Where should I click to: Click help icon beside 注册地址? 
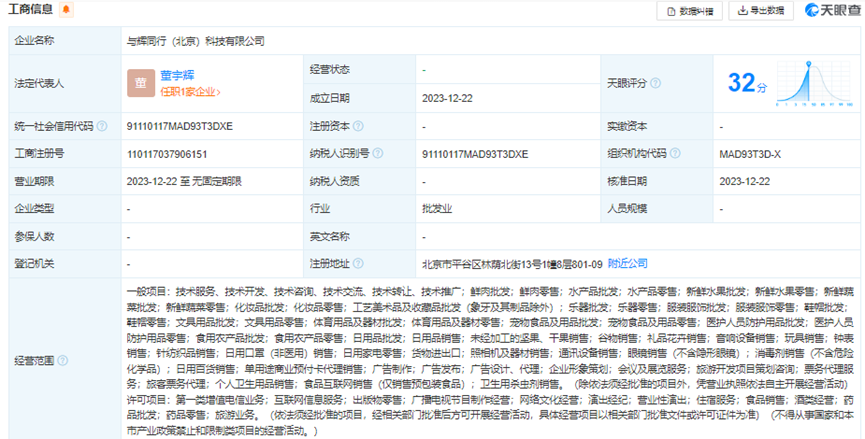click(358, 264)
